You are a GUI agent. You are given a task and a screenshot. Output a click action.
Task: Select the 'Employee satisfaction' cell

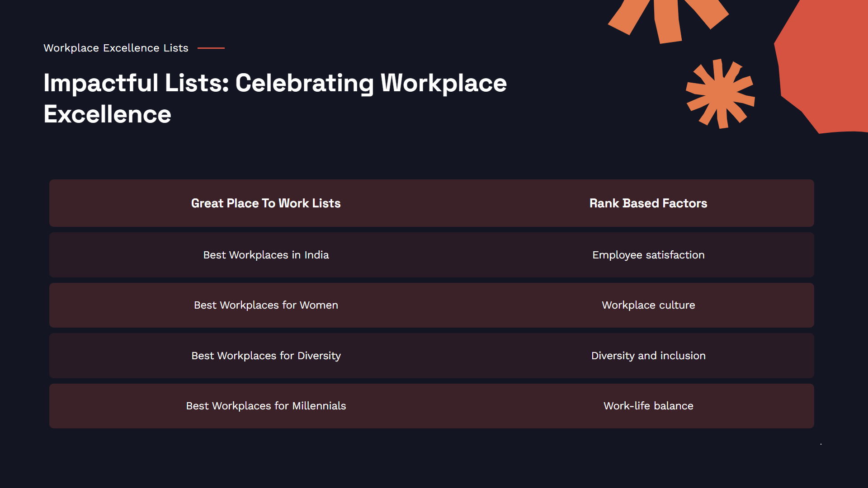pyautogui.click(x=648, y=255)
